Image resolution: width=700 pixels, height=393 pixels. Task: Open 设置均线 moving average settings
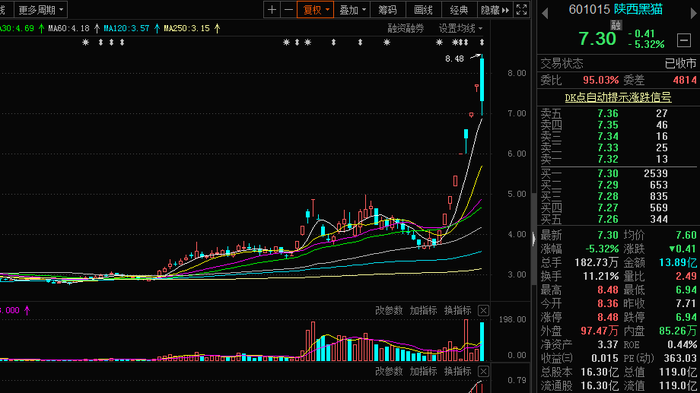(461, 29)
